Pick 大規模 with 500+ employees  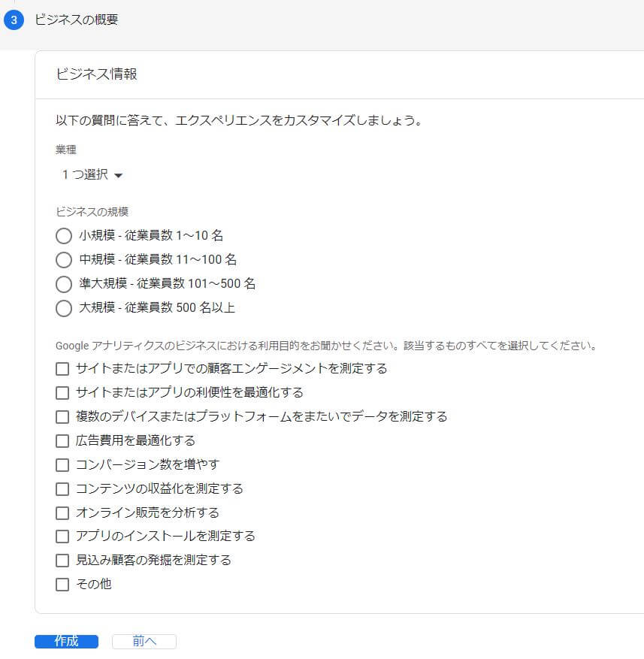tap(64, 308)
